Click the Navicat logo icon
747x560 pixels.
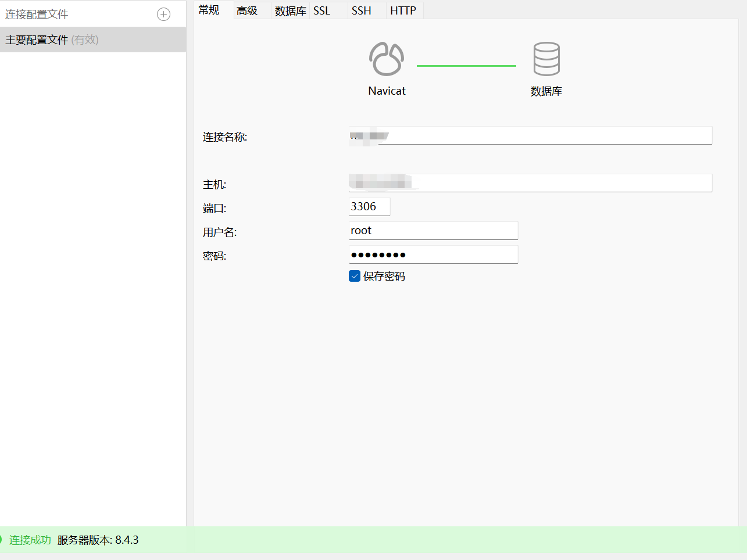[x=387, y=59]
